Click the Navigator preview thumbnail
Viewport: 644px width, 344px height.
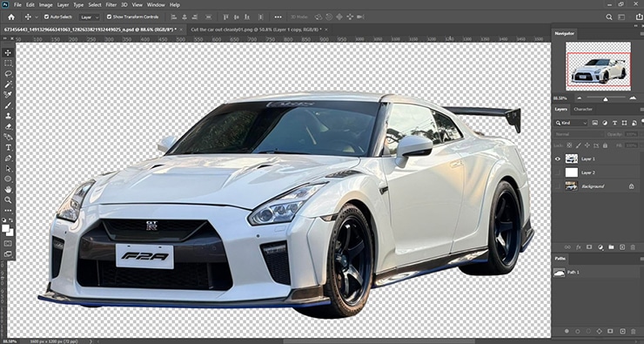pyautogui.click(x=598, y=66)
